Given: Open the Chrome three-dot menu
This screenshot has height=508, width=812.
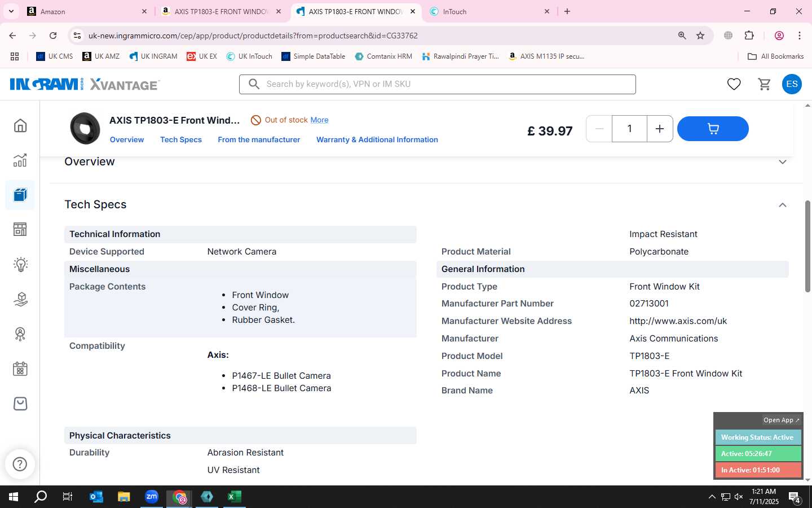Looking at the screenshot, I should tap(799, 36).
